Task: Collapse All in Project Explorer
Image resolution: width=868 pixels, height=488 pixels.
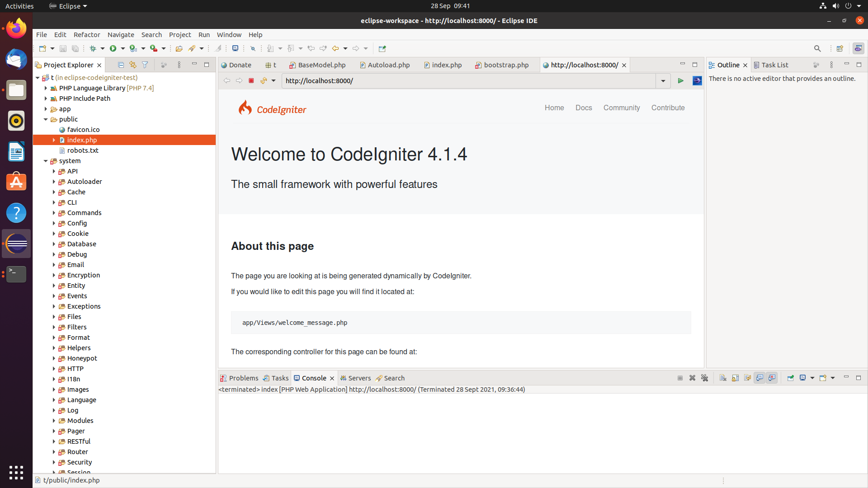Action: point(121,65)
